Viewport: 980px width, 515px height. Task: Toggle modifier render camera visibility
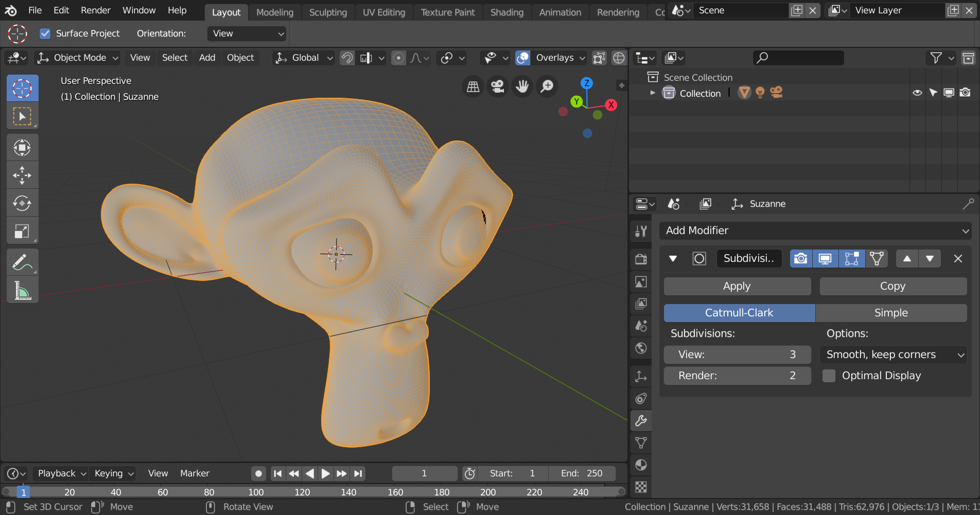click(801, 258)
